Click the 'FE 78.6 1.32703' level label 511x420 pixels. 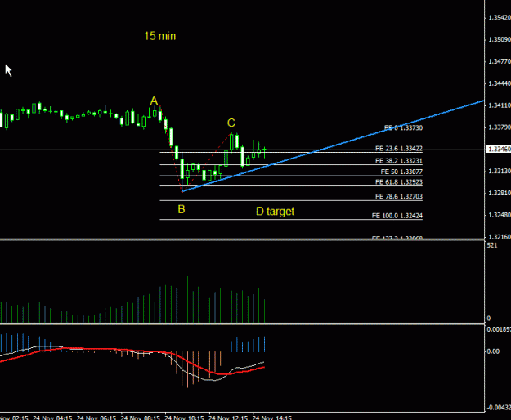coord(399,196)
